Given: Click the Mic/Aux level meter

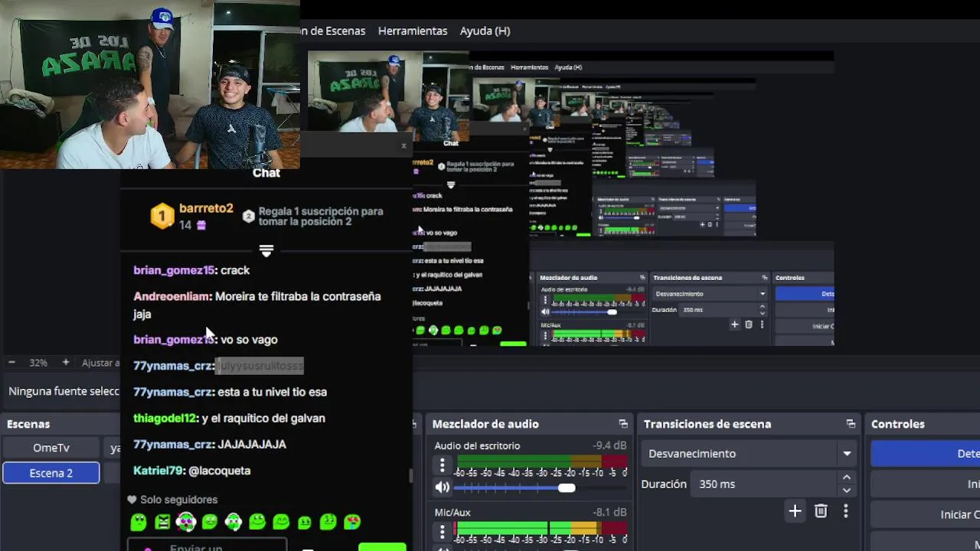Looking at the screenshot, I should [x=542, y=528].
